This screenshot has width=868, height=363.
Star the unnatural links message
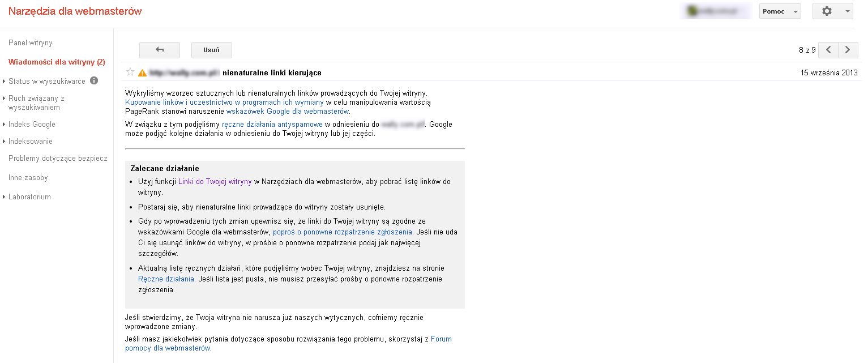pos(130,72)
